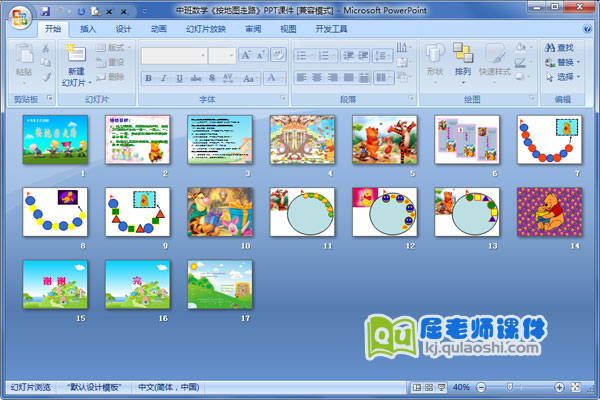The width and height of the screenshot is (600, 400).
Task: Toggle Strikethrough formatting
Action: pos(196,78)
